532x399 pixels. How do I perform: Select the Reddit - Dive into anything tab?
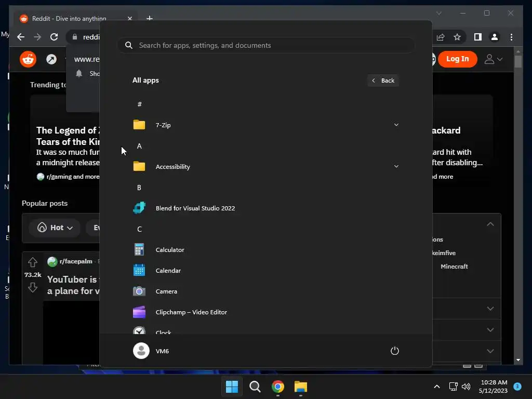point(69,18)
